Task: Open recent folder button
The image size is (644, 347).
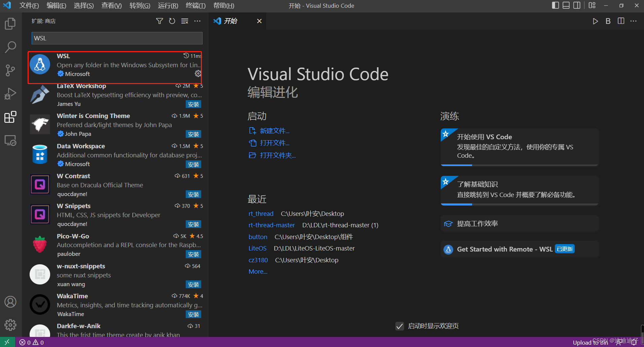Action: 258,237
